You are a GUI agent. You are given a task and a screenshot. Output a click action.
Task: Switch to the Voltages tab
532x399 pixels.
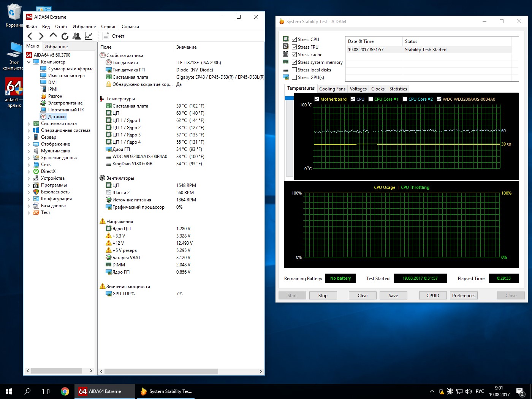tap(358, 89)
